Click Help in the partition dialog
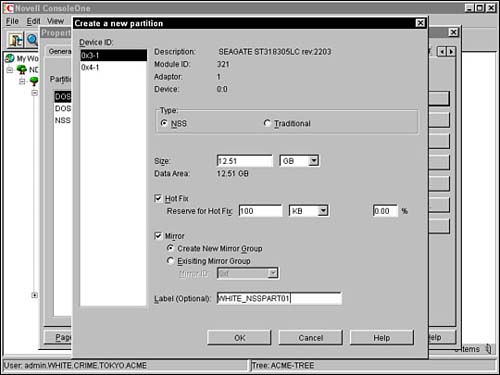Image resolution: width=500 pixels, height=375 pixels. coord(382,338)
